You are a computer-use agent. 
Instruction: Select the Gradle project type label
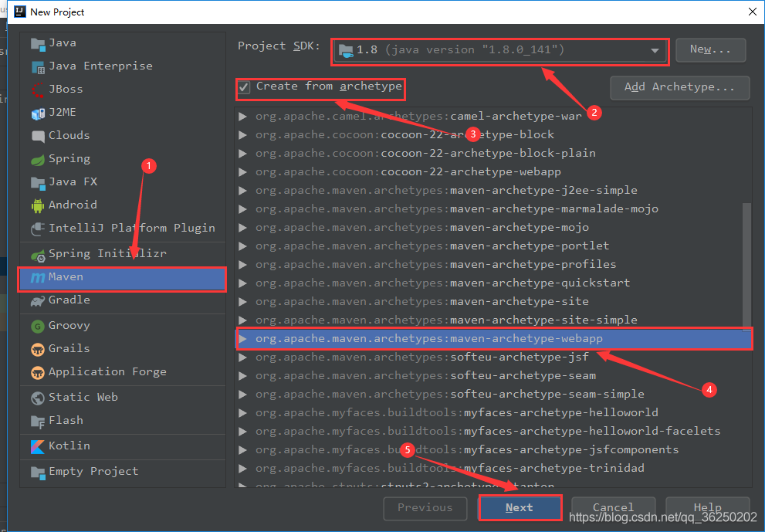[69, 300]
